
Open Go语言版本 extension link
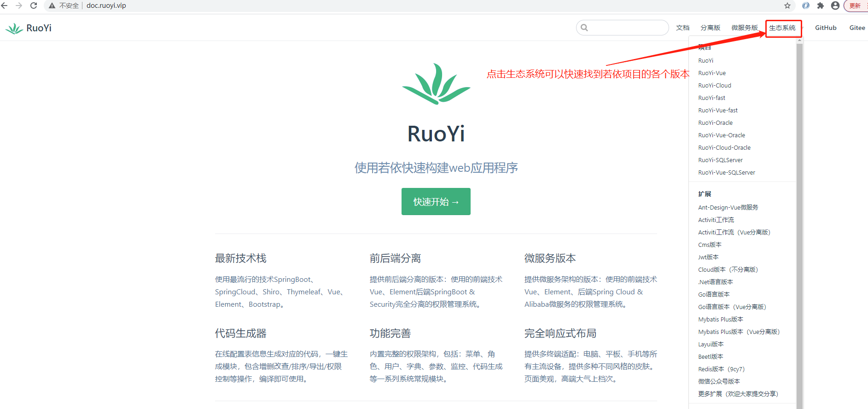pos(714,294)
